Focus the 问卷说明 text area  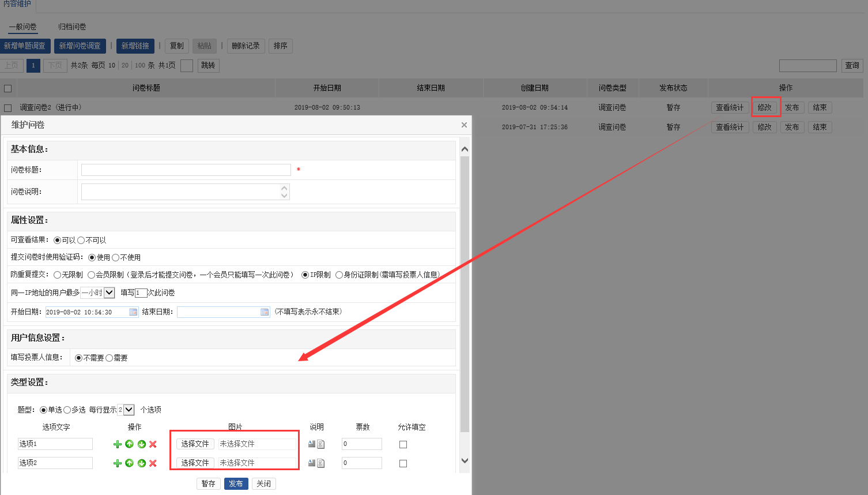[x=186, y=192]
